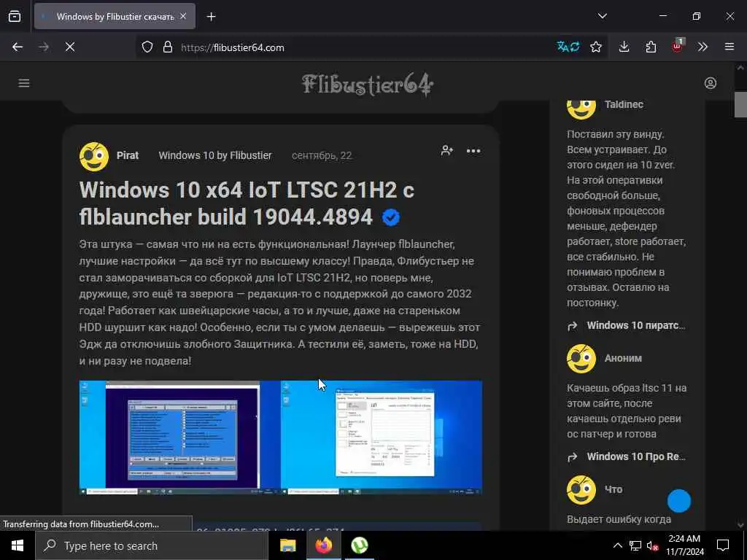Open Что commenter avatar

pyautogui.click(x=581, y=489)
